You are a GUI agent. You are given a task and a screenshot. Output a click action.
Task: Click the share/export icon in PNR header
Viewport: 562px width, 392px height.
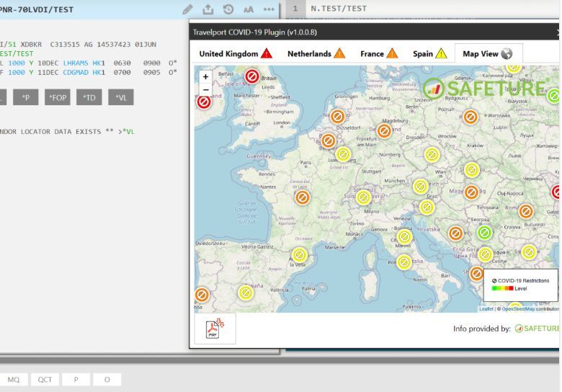tap(208, 9)
